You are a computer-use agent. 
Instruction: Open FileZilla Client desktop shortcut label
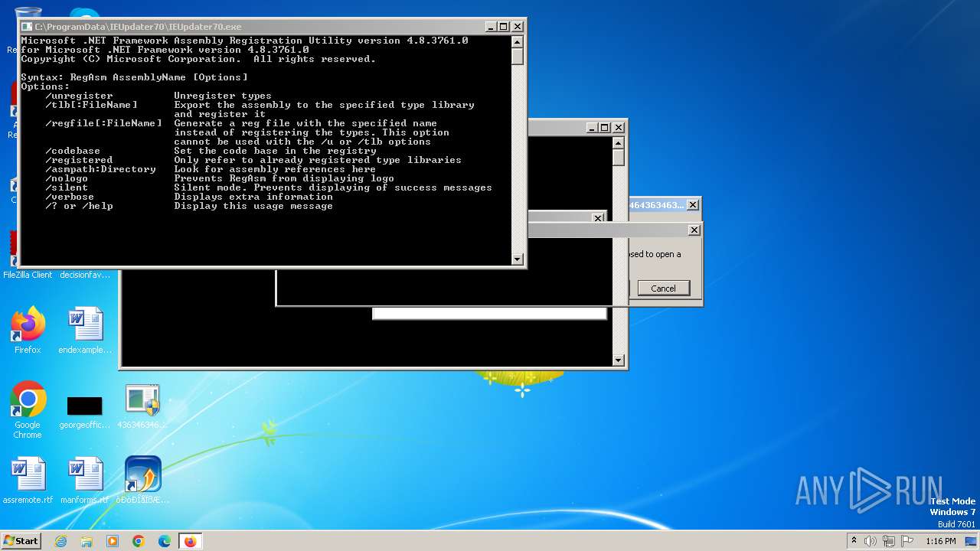(28, 275)
